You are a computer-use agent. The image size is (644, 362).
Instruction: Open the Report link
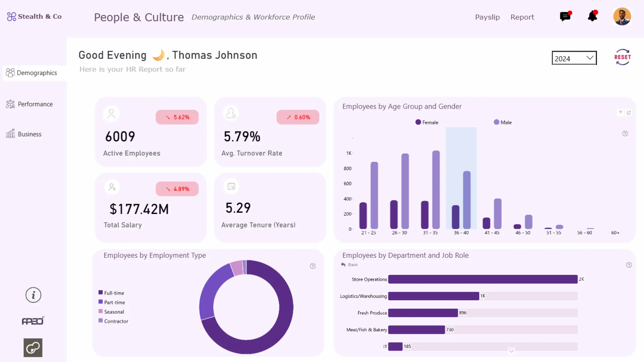click(x=522, y=17)
